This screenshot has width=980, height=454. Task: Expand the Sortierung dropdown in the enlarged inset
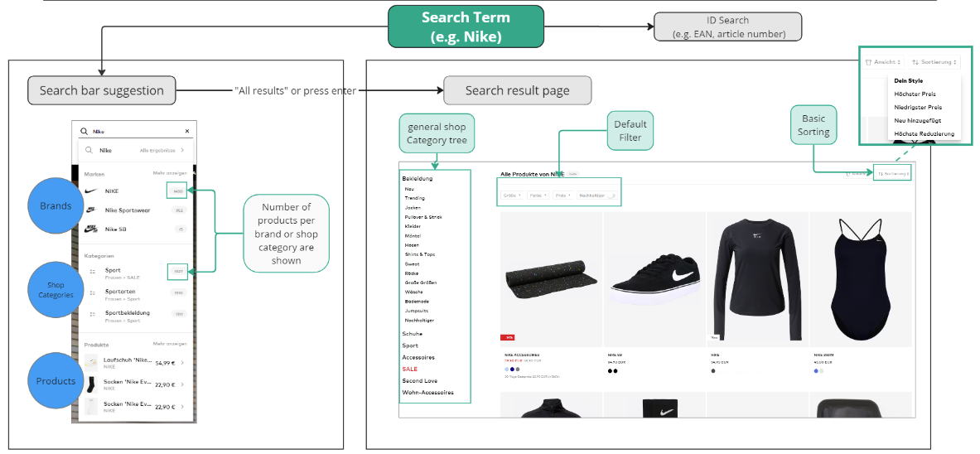coord(934,62)
